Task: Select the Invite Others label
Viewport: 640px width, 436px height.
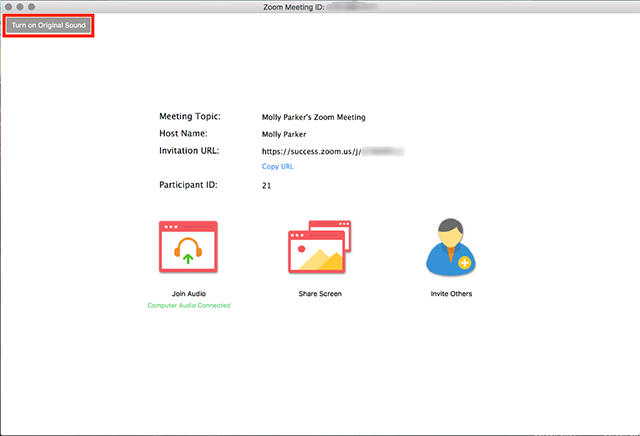Action: [451, 294]
